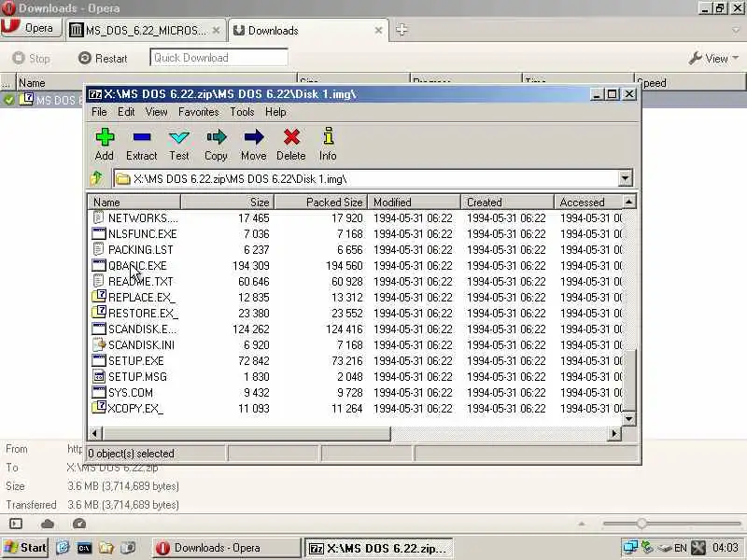Click the Opera Link cloud icon

(x=48, y=525)
